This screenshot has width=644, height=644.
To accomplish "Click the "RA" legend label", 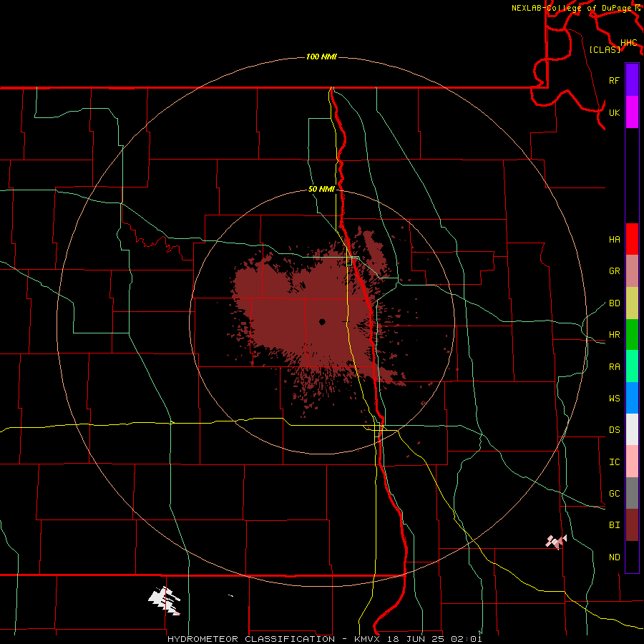I will (614, 366).
